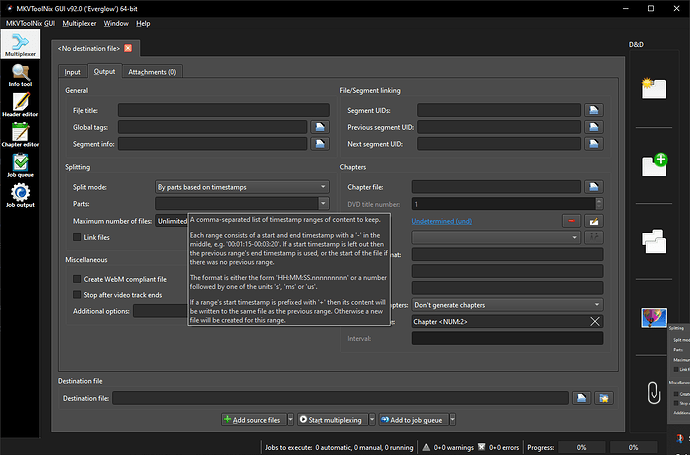Screen dimensions: 690x455
Task: Expand the Split mode dropdown
Action: pos(242,186)
